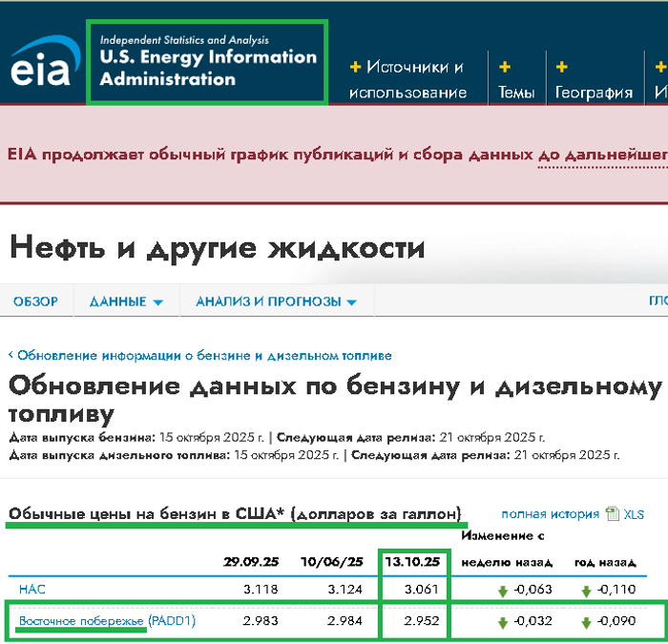Open the "География" navigation menu
Viewport: 668px width, 644px height.
click(x=595, y=93)
